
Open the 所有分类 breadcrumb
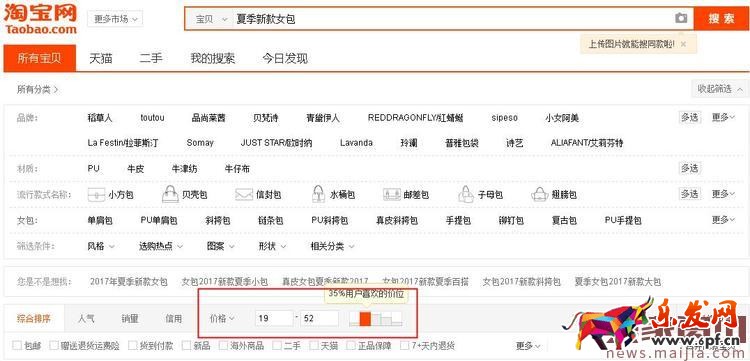(x=37, y=89)
